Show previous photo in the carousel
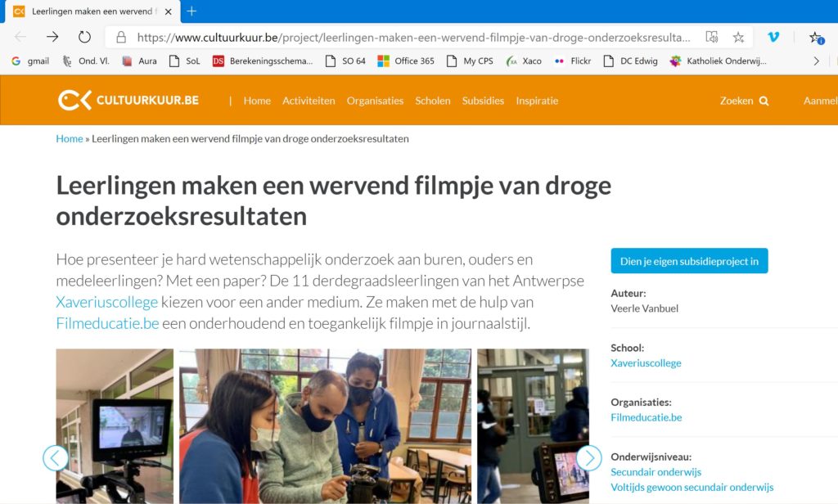The width and height of the screenshot is (838, 504). (56, 457)
